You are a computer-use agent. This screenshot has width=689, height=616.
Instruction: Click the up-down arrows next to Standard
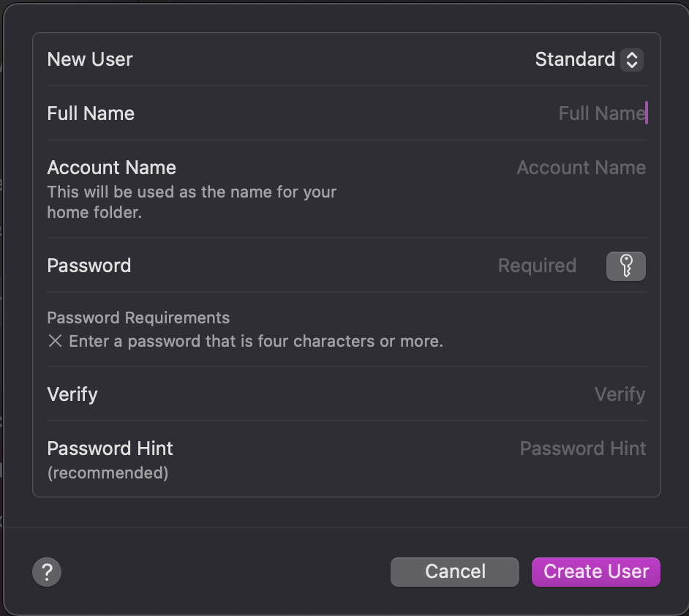click(x=631, y=59)
